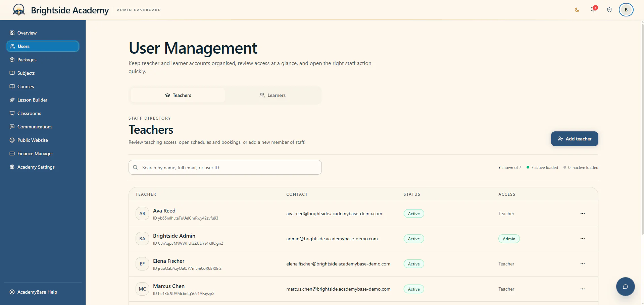The height and width of the screenshot is (305, 644).
Task: Open AcademyBase Help link
Action: [43, 292]
